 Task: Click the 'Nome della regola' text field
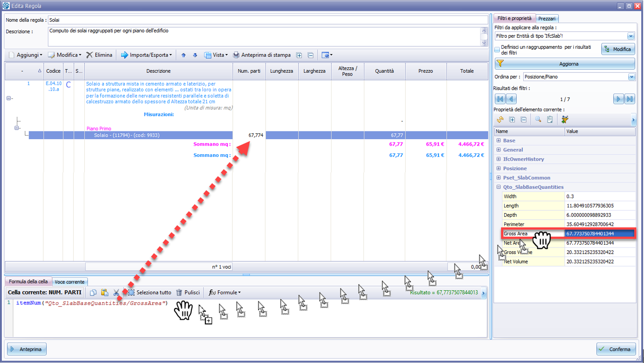tap(267, 20)
